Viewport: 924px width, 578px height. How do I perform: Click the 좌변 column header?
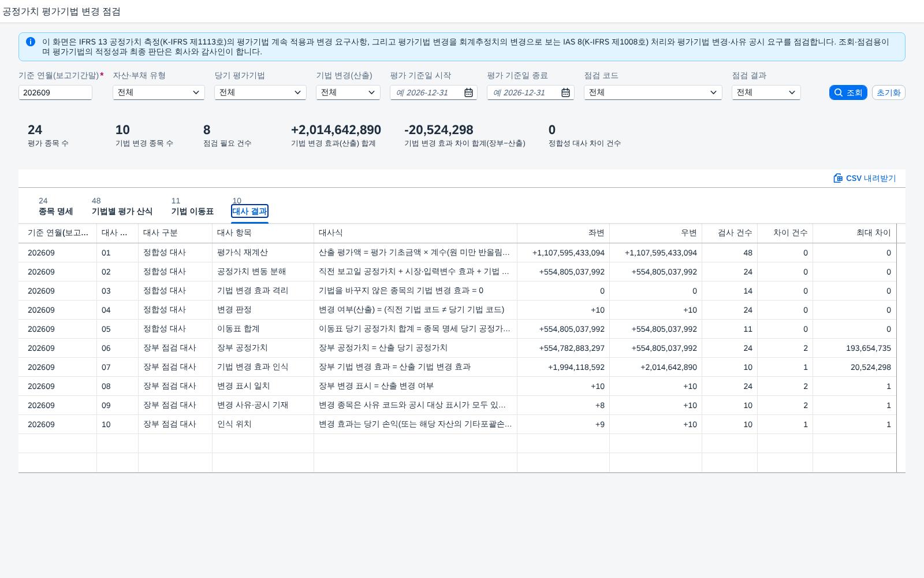coord(563,233)
